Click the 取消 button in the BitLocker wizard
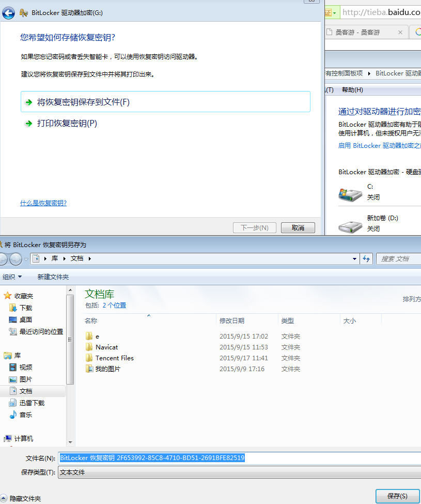The height and width of the screenshot is (504, 421). tap(298, 227)
